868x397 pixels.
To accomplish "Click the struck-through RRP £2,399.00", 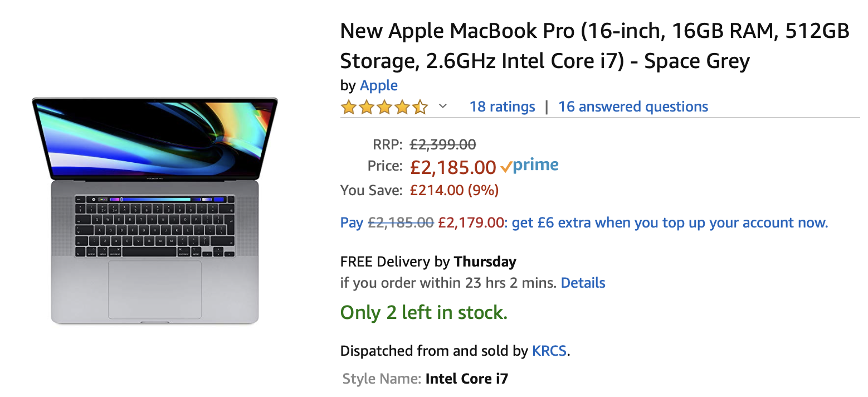I will pos(443,145).
